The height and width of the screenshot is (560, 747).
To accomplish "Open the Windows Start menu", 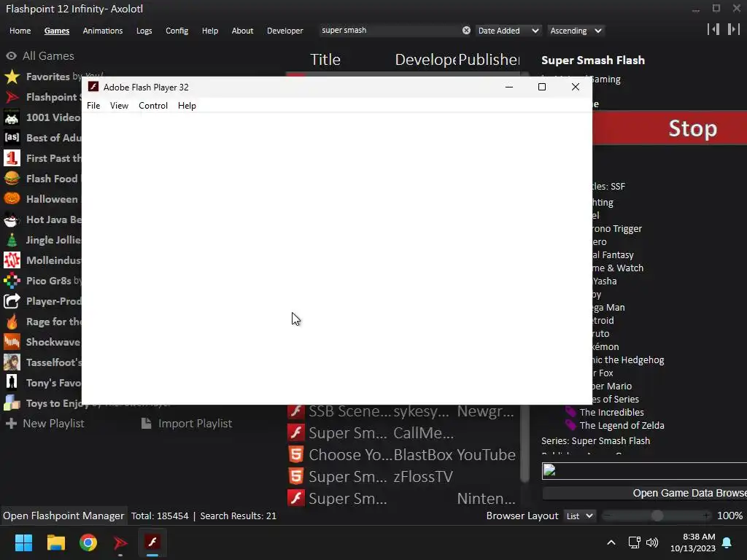I will [x=23, y=542].
